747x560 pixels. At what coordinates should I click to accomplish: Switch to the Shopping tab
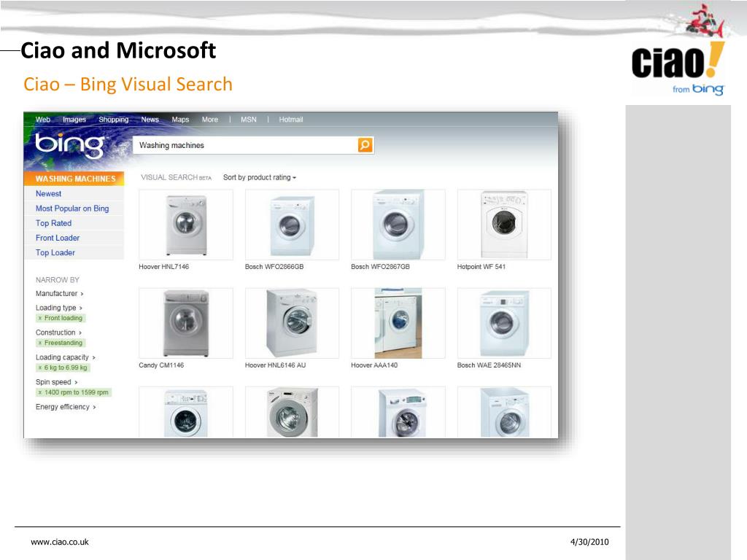[x=113, y=120]
